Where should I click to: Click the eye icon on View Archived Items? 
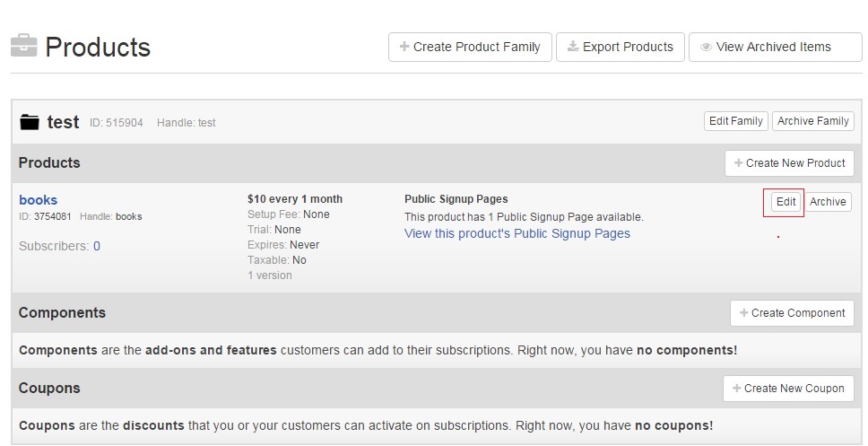pos(706,47)
